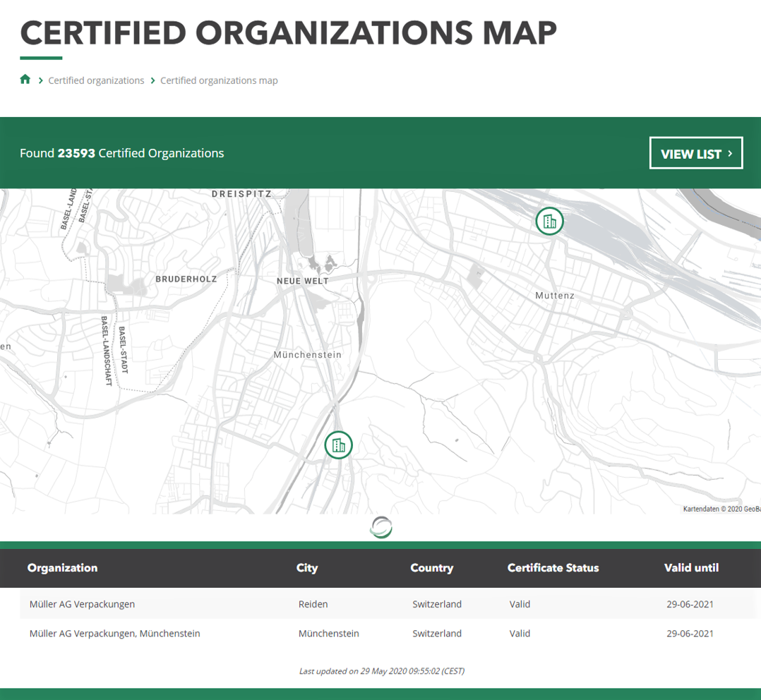Click the Kartendaten map attribution text
The width and height of the screenshot is (761, 700).
point(721,509)
